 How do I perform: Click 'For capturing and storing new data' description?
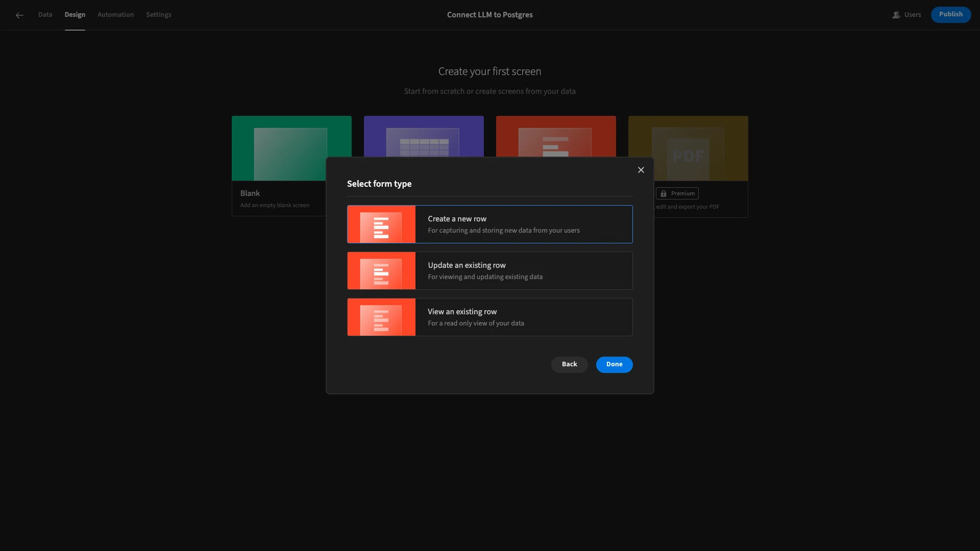coord(504,231)
